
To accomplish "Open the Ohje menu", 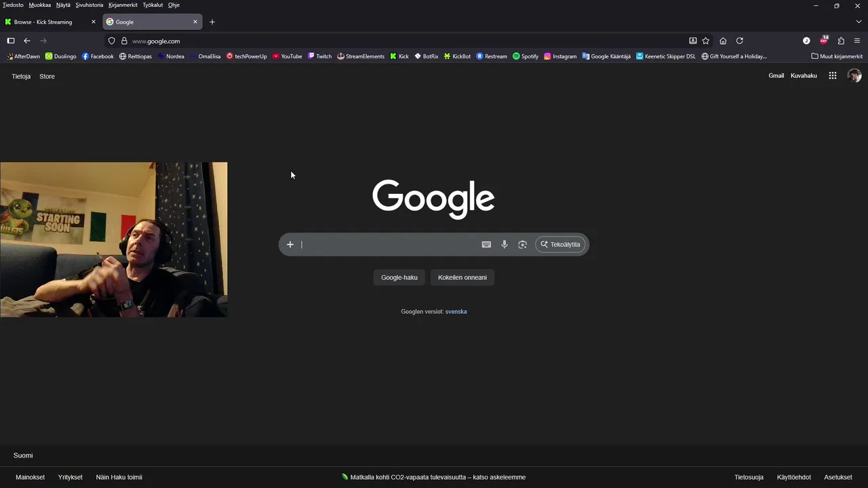I will point(174,5).
